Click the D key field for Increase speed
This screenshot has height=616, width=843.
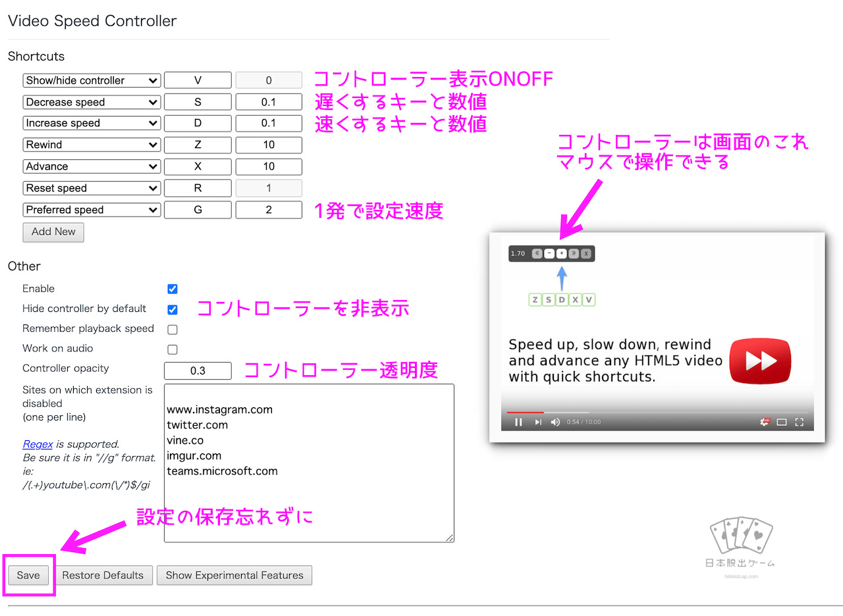click(198, 123)
